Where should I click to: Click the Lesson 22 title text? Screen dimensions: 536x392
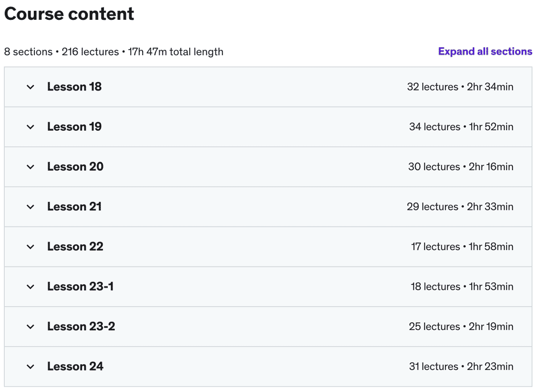click(76, 247)
